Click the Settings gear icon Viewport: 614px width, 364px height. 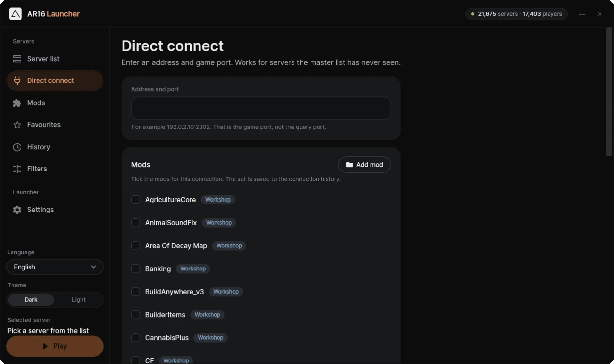tap(17, 210)
